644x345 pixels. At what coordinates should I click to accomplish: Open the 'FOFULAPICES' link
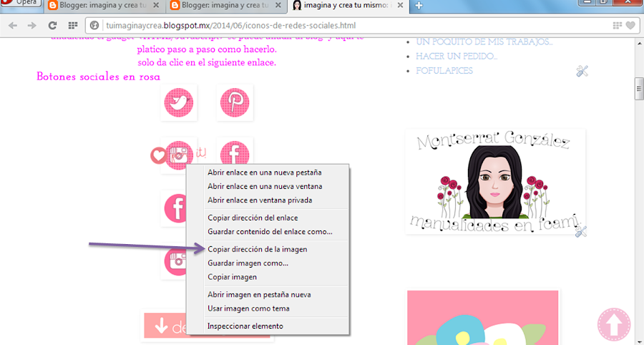tap(444, 71)
